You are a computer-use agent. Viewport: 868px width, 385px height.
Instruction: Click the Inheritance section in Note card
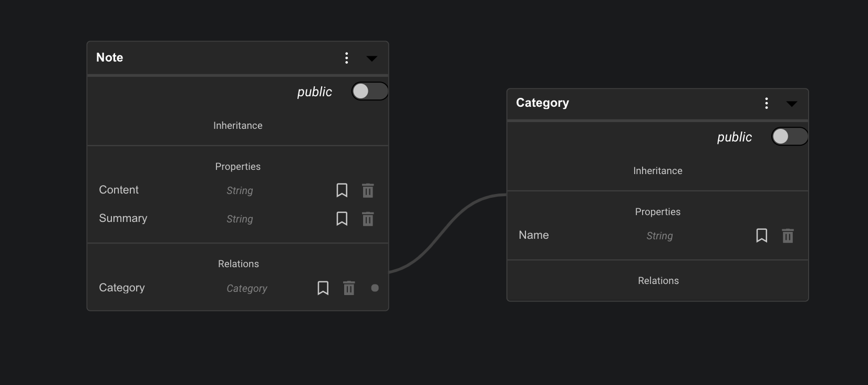point(237,126)
